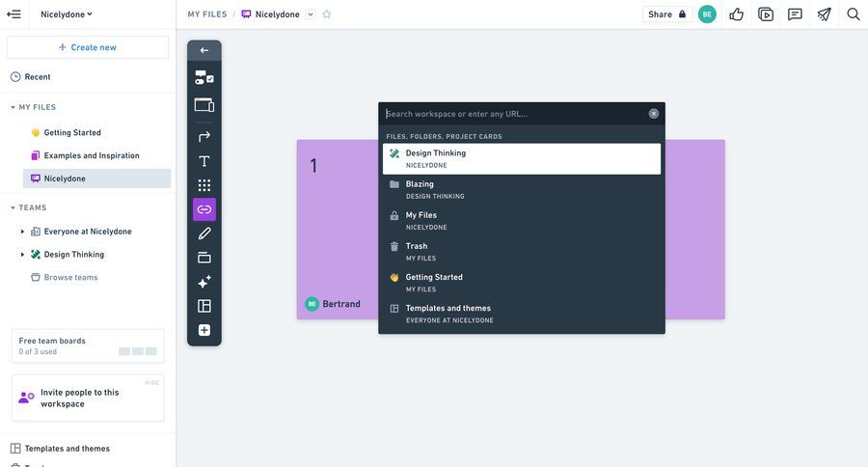Select the Text tool
Screen dimensions: 868x467
204,161
